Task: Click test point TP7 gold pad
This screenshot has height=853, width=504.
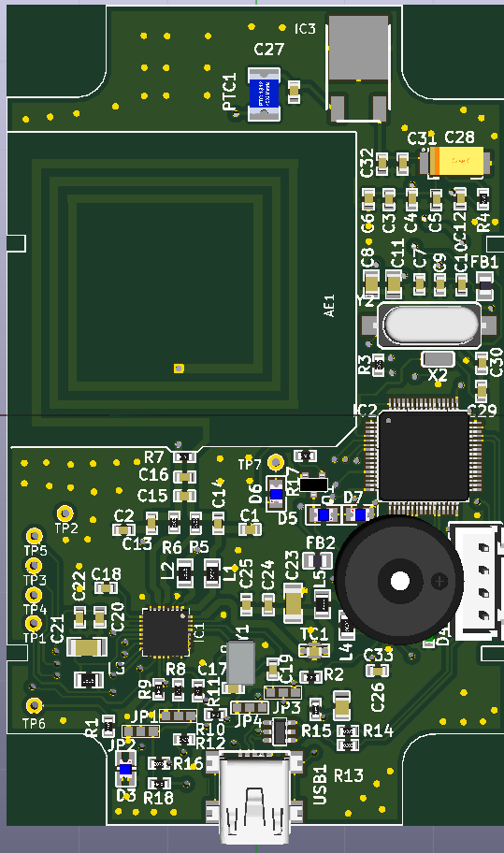Action: click(x=276, y=462)
